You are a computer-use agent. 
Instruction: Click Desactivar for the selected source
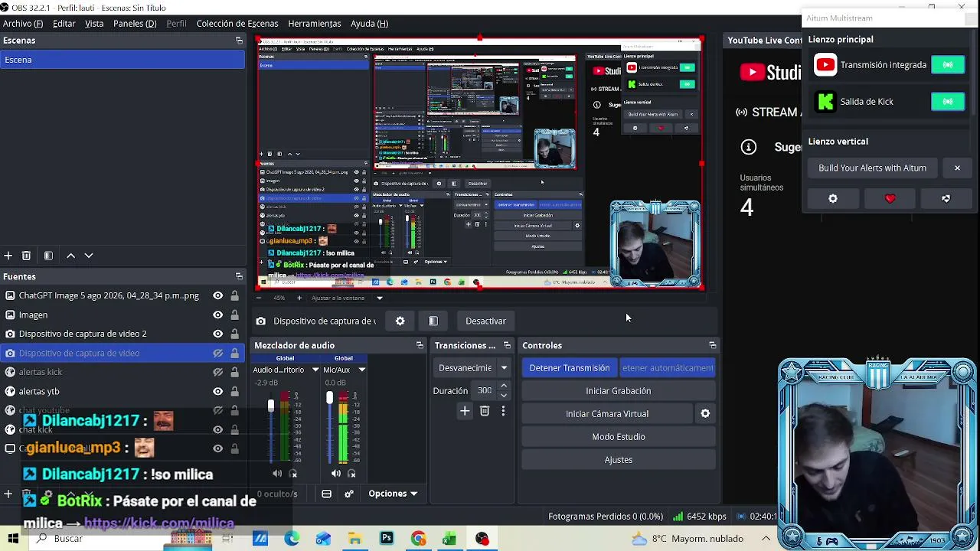(x=485, y=321)
